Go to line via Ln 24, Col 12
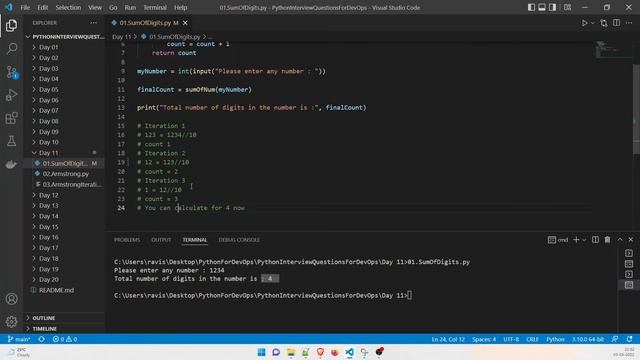Image resolution: width=640 pixels, height=360 pixels. (x=448, y=339)
